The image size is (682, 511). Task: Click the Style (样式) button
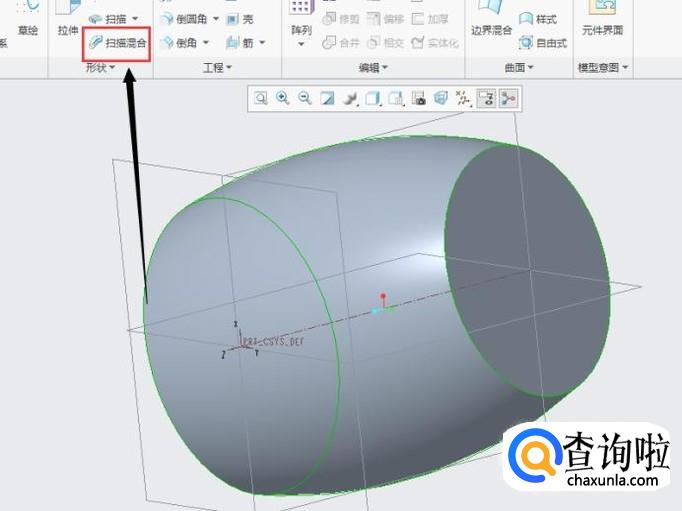538,19
